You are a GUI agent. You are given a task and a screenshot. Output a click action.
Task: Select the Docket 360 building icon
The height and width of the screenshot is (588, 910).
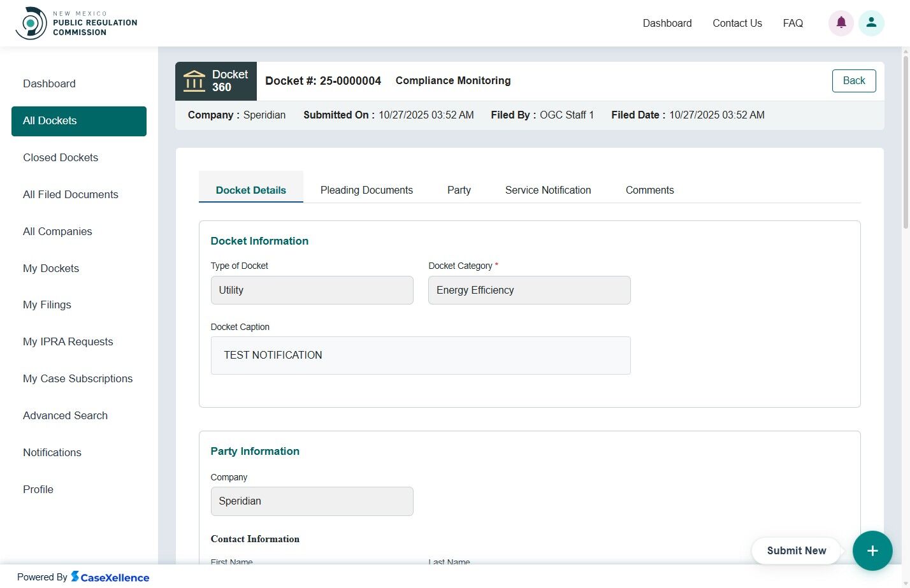[193, 81]
